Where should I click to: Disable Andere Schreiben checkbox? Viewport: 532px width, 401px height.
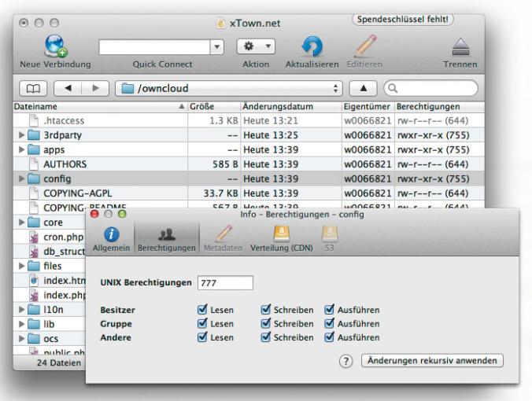(266, 337)
